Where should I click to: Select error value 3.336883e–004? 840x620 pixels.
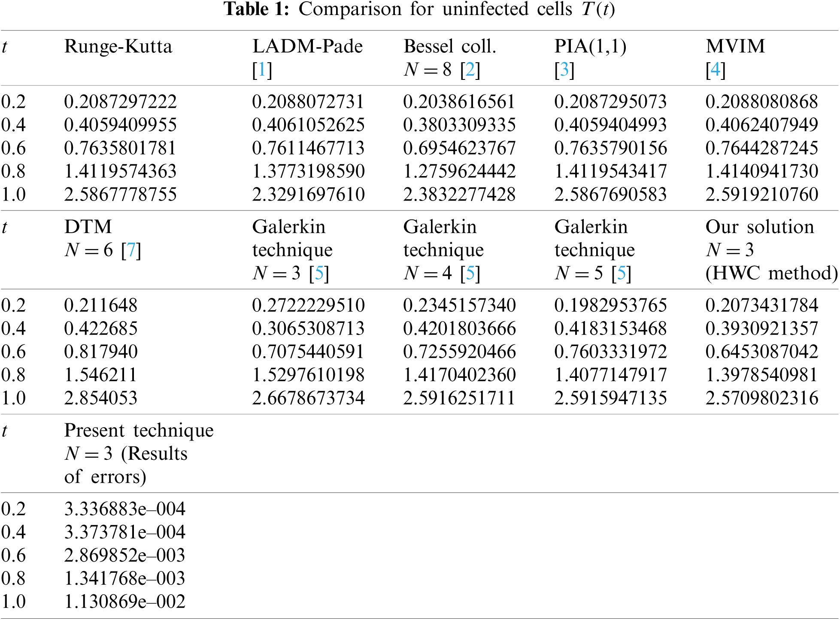pos(124,509)
